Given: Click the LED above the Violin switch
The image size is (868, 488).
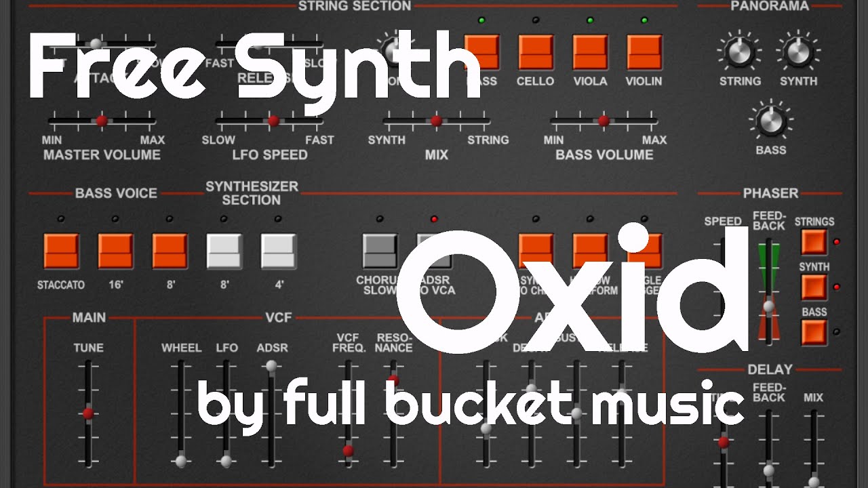Looking at the screenshot, I should 644,20.
